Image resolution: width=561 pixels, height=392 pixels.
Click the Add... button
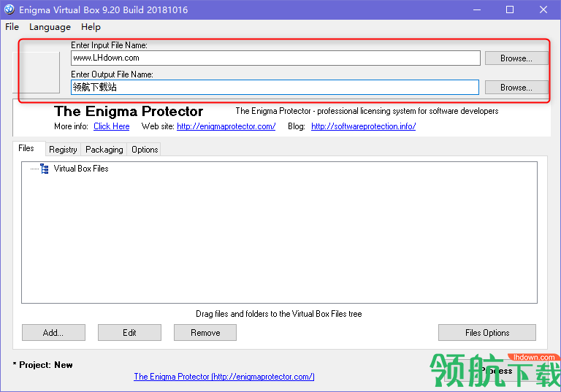click(53, 333)
